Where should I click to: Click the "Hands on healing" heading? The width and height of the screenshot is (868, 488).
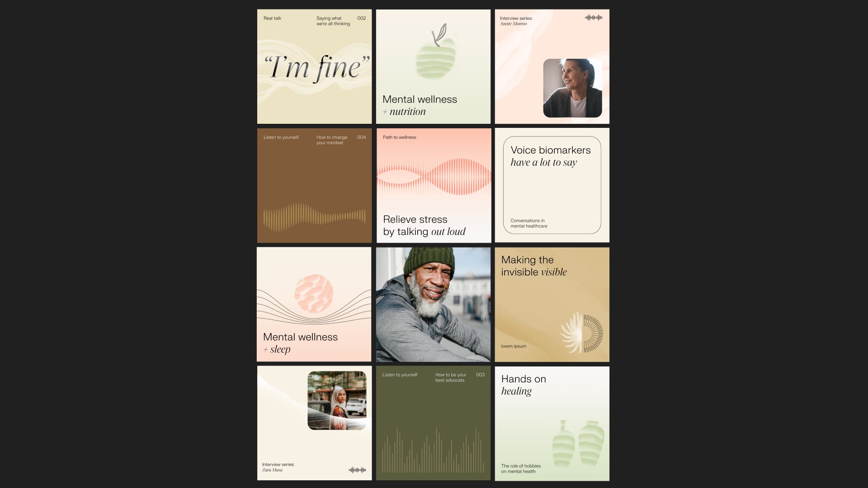[x=524, y=385]
